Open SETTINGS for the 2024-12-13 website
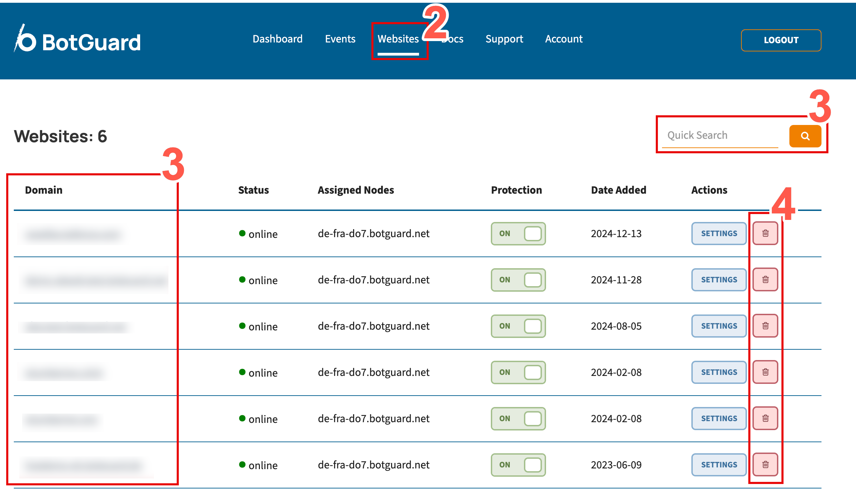 click(x=719, y=234)
